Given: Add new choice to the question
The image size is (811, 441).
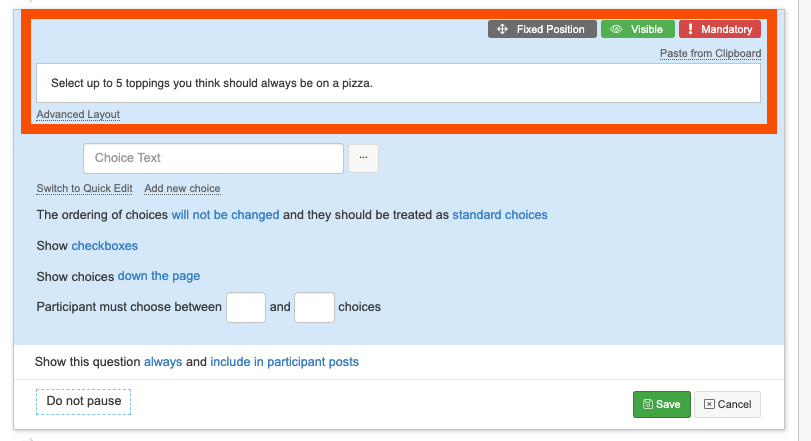Looking at the screenshot, I should click(x=182, y=188).
